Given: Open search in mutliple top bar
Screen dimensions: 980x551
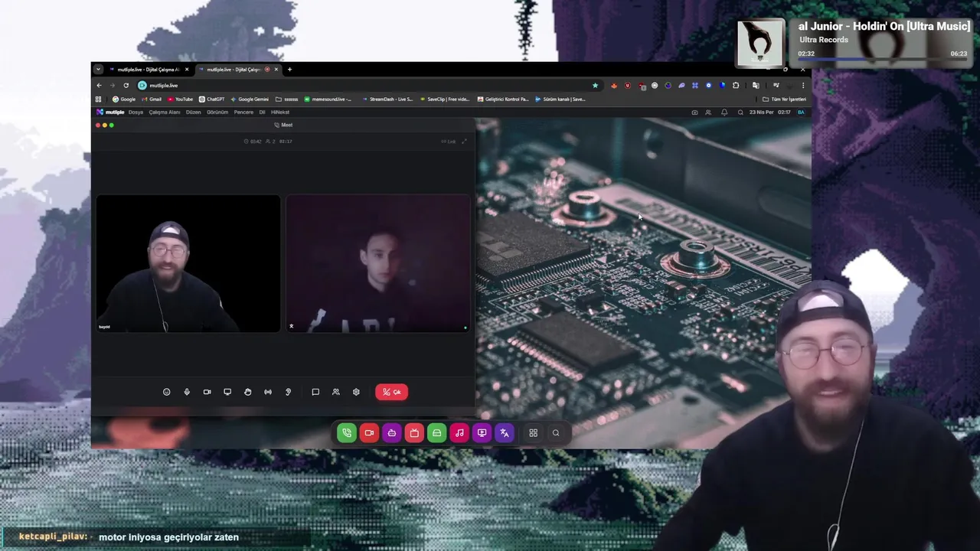Looking at the screenshot, I should coord(740,112).
